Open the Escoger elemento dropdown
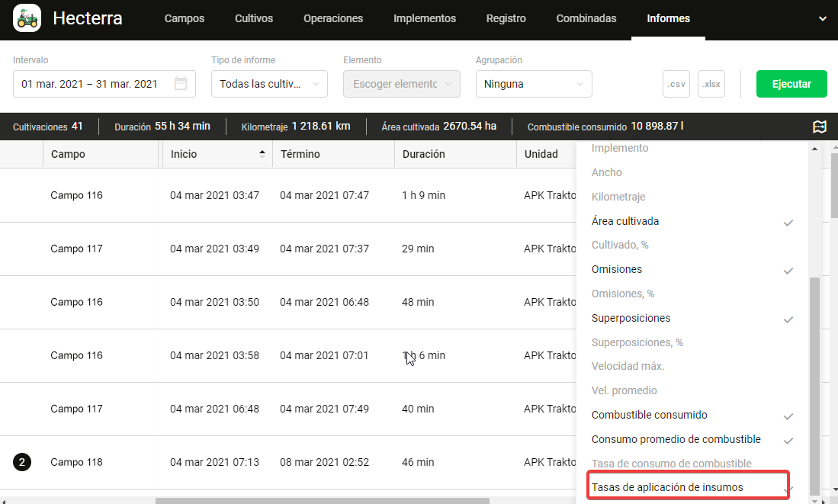The height and width of the screenshot is (504, 838). coord(402,84)
